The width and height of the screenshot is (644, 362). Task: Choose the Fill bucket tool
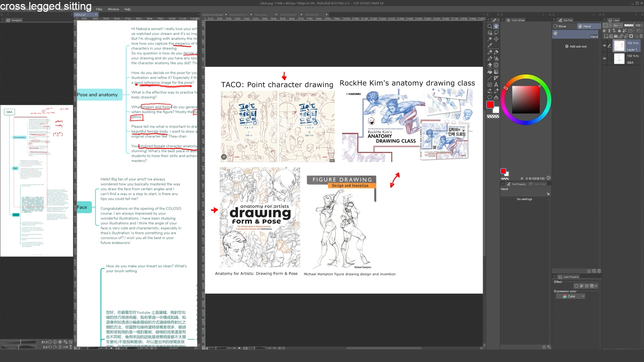[x=490, y=72]
